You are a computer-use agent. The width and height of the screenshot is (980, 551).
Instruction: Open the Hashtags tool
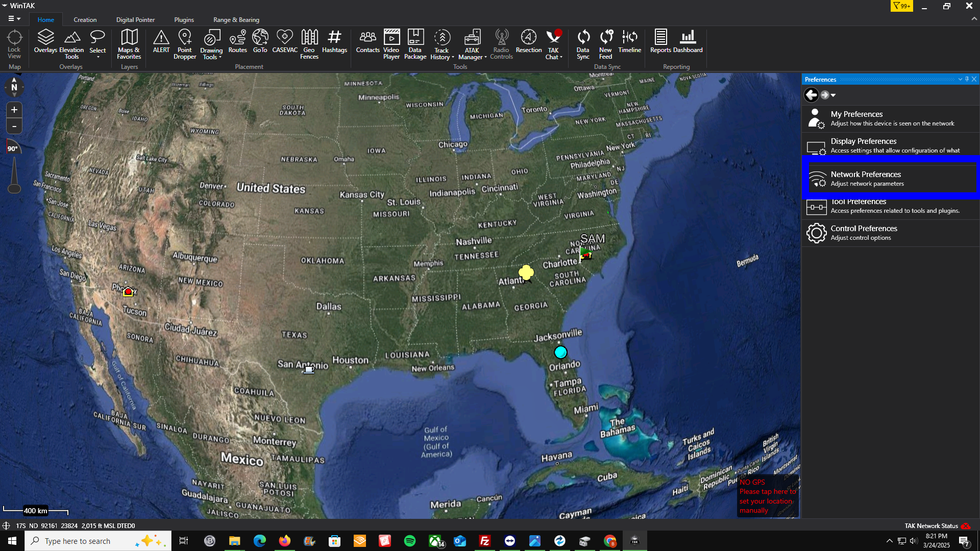click(x=334, y=41)
